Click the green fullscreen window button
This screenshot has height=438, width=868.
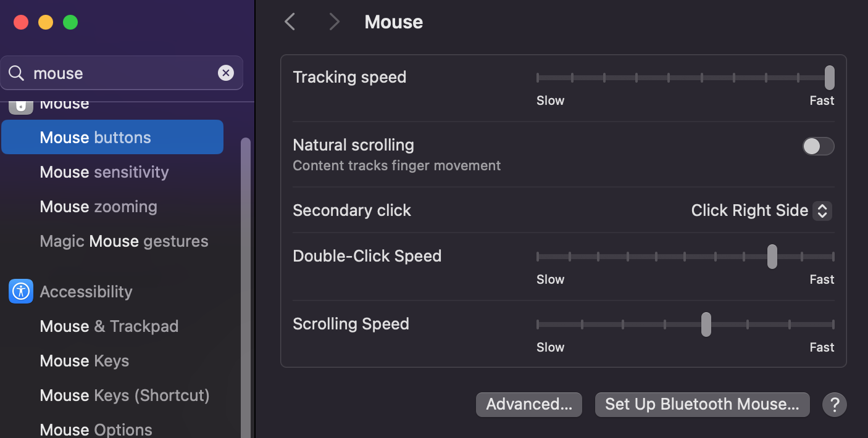point(70,22)
